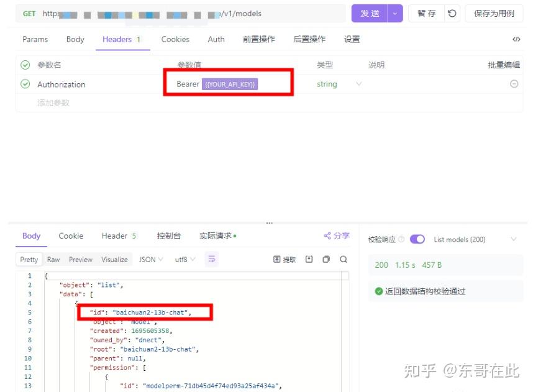Open the 控制台 console tab
533x392 pixels.
click(x=168, y=235)
